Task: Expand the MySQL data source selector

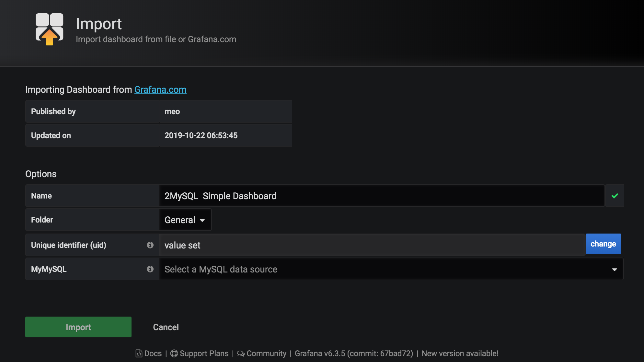Action: click(x=391, y=269)
